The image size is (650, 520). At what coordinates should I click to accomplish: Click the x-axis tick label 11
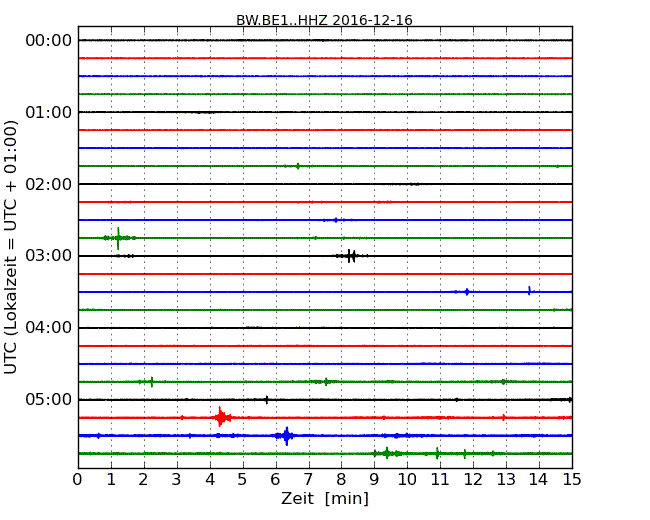click(440, 480)
